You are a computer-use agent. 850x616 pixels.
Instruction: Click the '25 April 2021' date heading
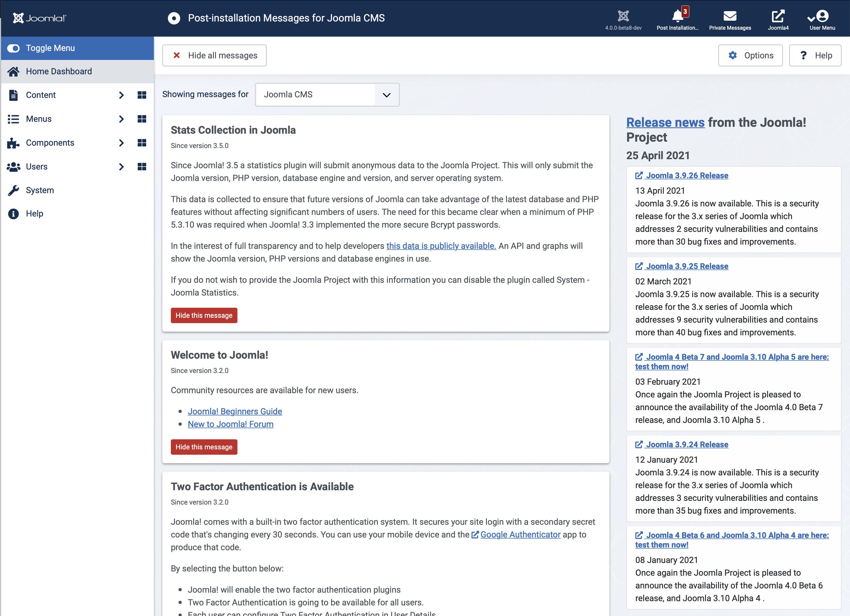(x=658, y=155)
